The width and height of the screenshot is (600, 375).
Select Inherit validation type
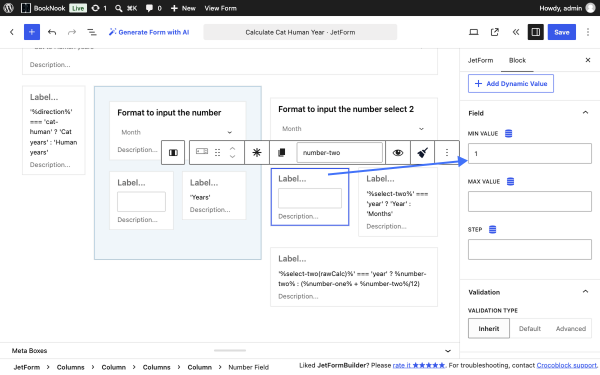pyautogui.click(x=489, y=328)
